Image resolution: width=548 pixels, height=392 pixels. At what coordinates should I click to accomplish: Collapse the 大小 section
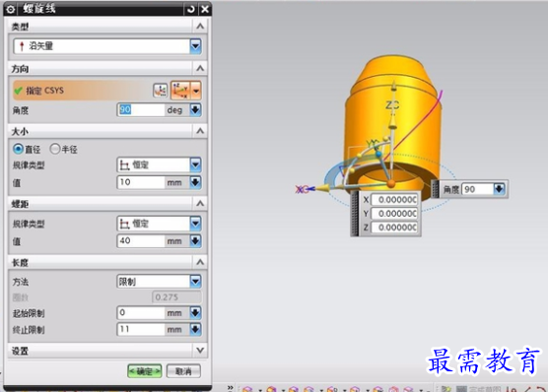[200, 131]
